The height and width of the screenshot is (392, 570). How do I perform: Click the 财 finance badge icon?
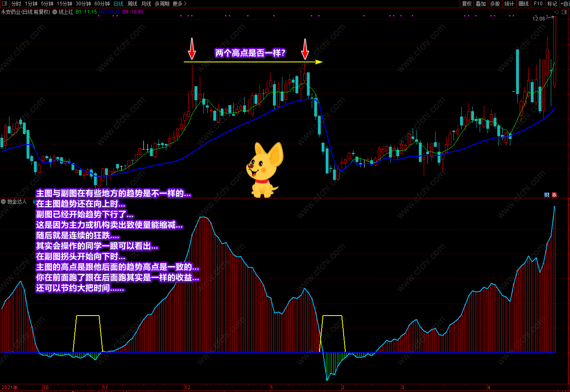[x=547, y=195]
